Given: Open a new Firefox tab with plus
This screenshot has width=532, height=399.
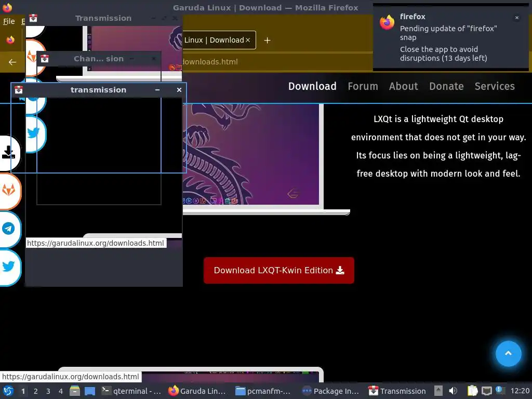Looking at the screenshot, I should click(268, 41).
